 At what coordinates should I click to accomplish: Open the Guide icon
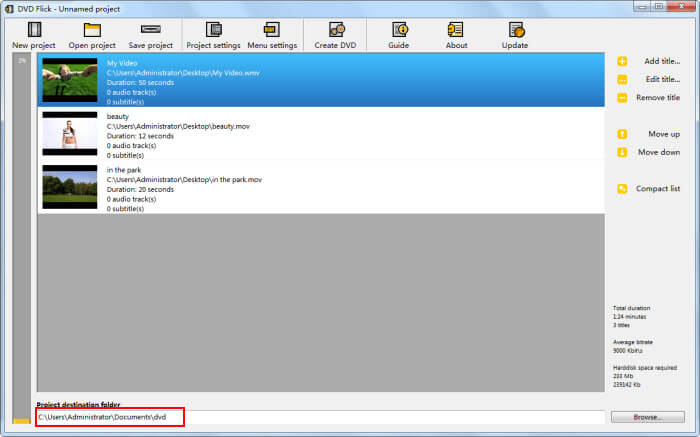(400, 29)
